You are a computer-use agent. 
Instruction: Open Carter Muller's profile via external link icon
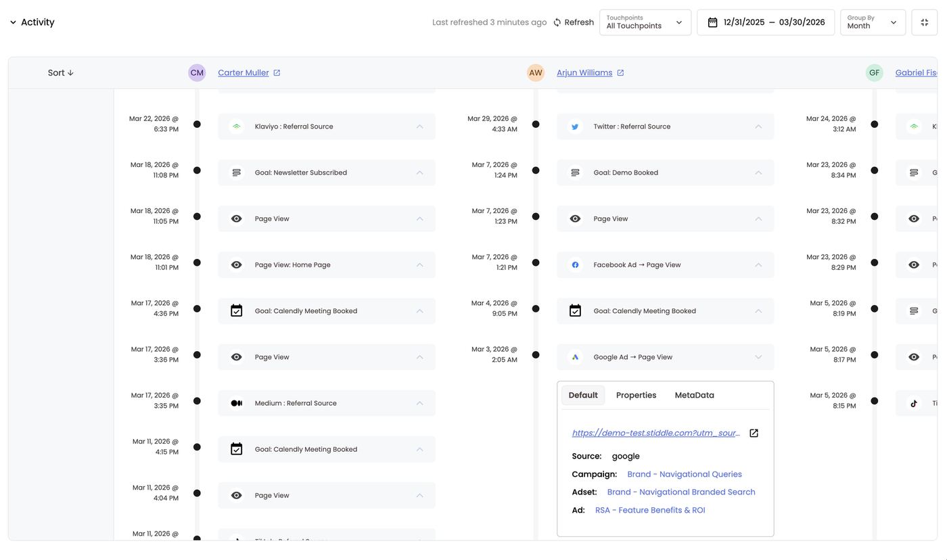pyautogui.click(x=277, y=73)
